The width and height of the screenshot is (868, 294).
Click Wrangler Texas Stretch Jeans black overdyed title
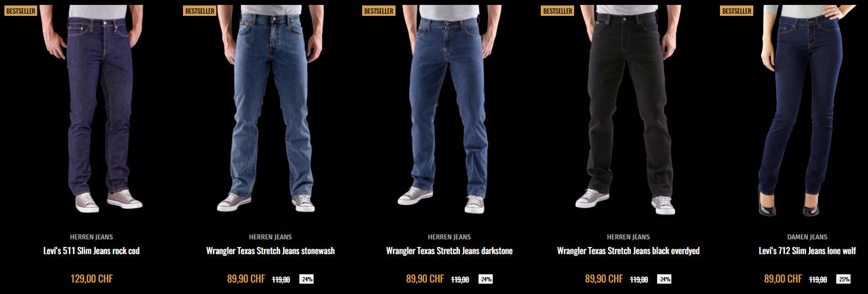click(628, 251)
